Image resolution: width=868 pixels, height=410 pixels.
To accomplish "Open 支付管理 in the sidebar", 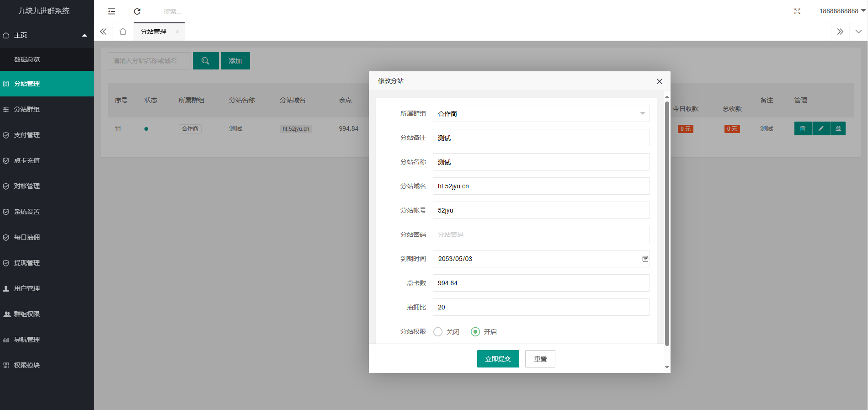I will click(x=27, y=135).
